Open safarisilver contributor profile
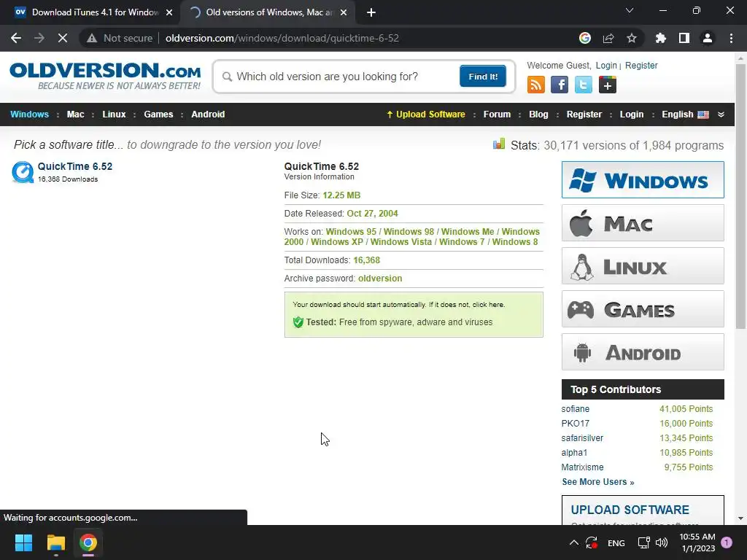 [582, 438]
